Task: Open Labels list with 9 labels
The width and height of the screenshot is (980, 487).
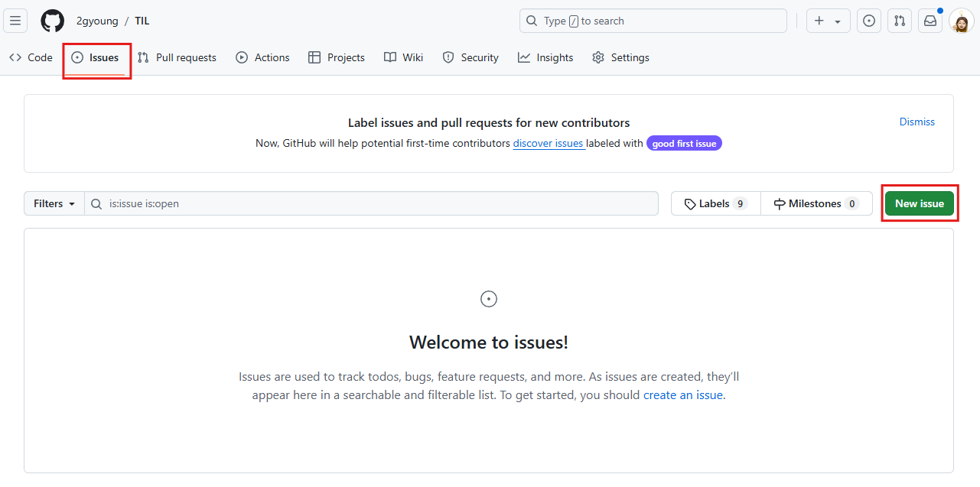Action: [x=716, y=203]
